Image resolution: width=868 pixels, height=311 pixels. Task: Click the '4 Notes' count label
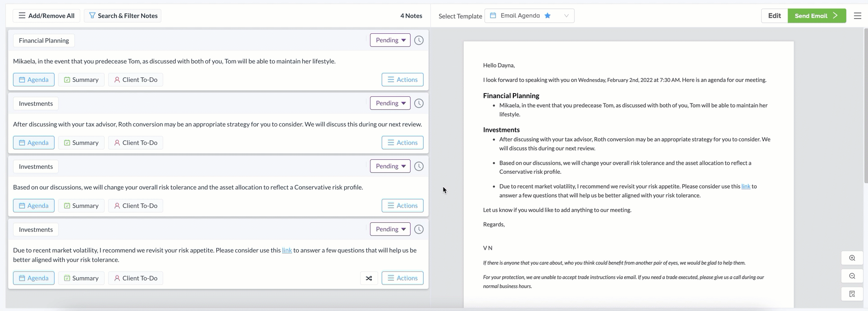(411, 16)
